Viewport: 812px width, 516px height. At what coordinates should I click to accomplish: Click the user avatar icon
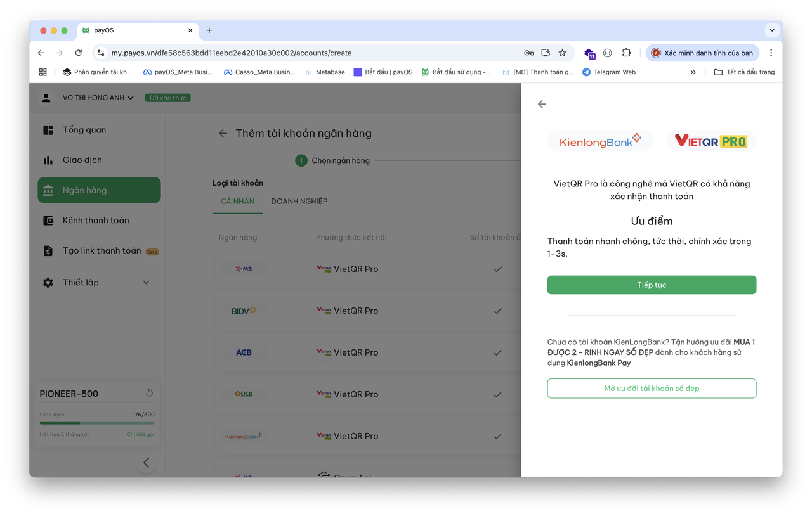46,98
